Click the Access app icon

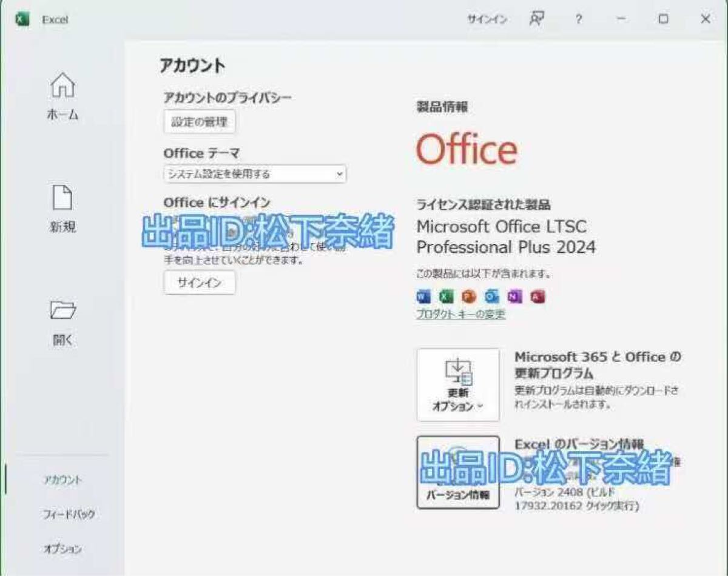pos(538,296)
